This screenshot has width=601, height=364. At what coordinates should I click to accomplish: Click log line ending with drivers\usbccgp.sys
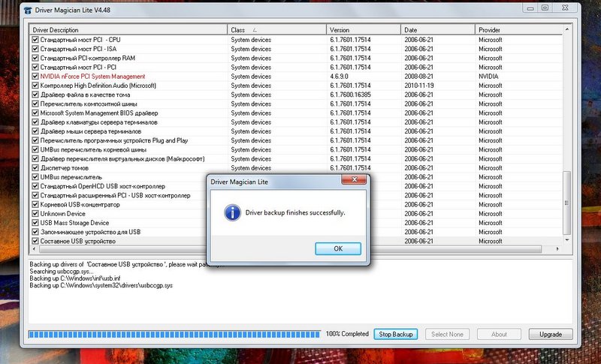tap(101, 285)
